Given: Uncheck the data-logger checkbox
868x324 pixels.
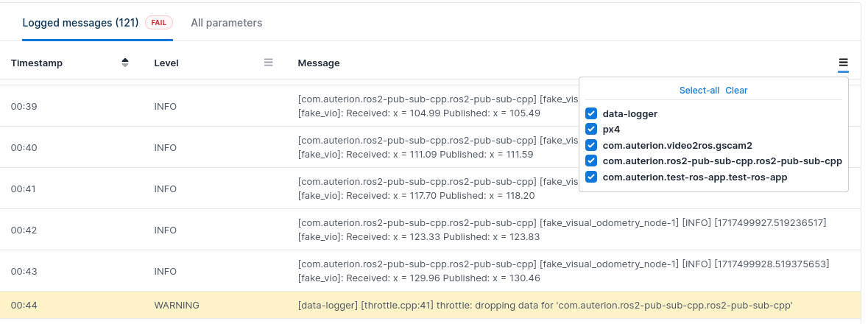Looking at the screenshot, I should tap(590, 113).
